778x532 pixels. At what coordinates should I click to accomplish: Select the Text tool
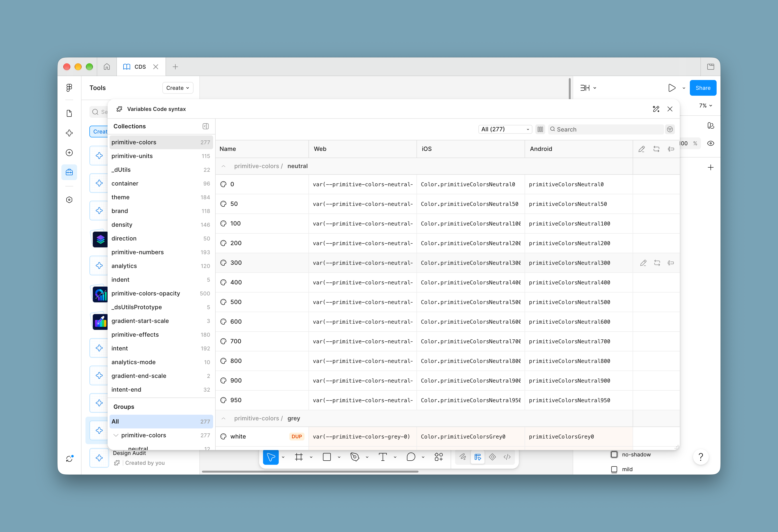pyautogui.click(x=383, y=457)
